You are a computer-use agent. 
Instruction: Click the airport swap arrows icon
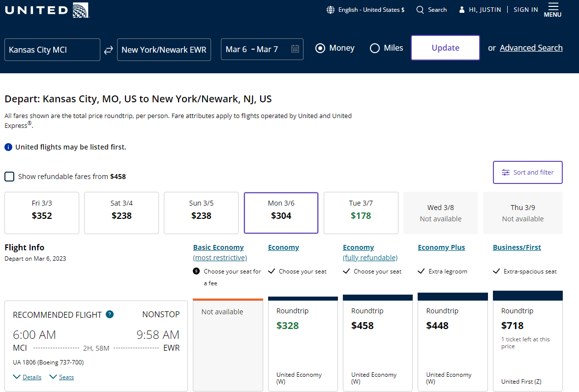[108, 49]
